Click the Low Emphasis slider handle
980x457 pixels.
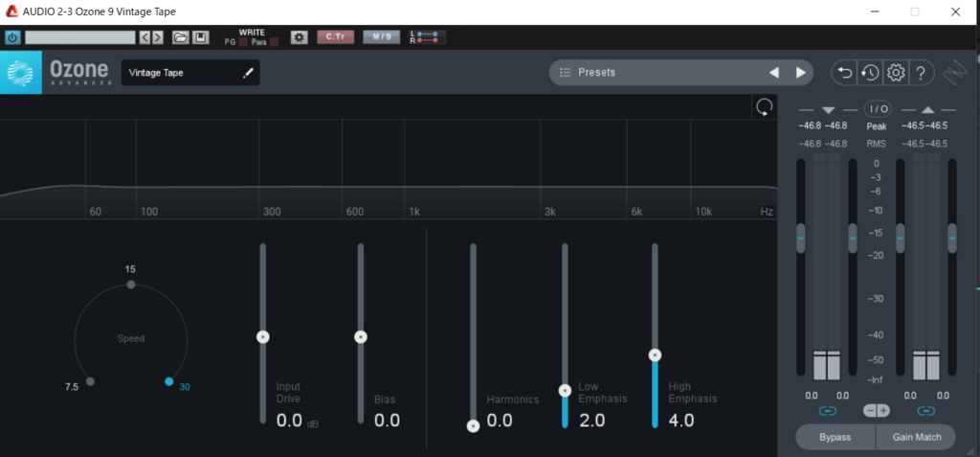click(565, 391)
